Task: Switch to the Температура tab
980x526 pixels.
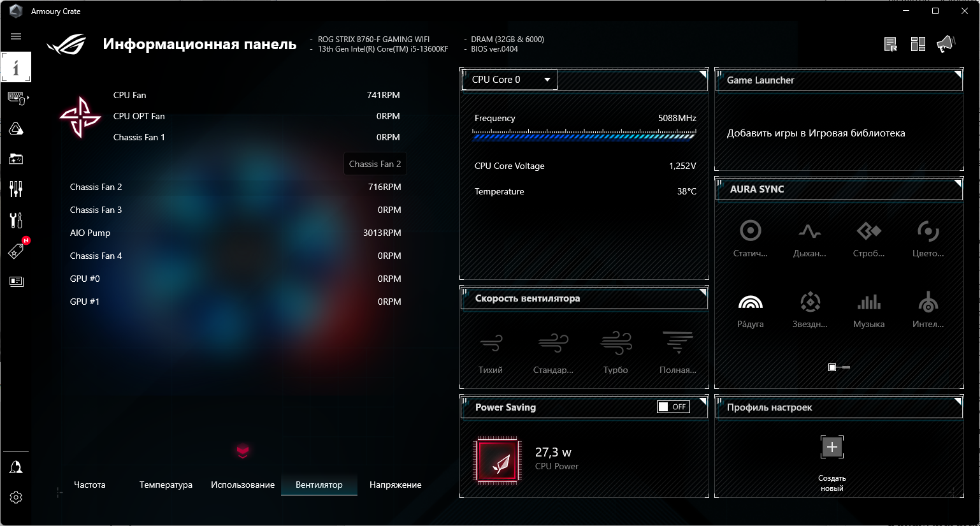Action: tap(166, 485)
